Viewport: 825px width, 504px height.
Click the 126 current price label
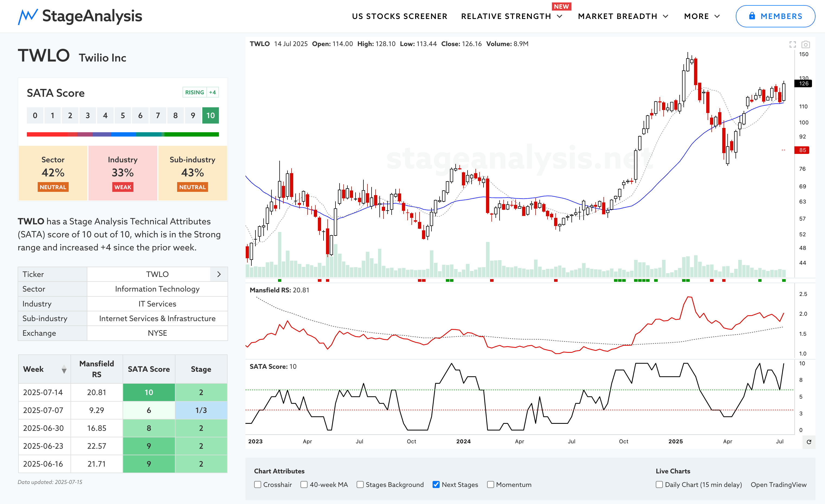click(x=803, y=84)
